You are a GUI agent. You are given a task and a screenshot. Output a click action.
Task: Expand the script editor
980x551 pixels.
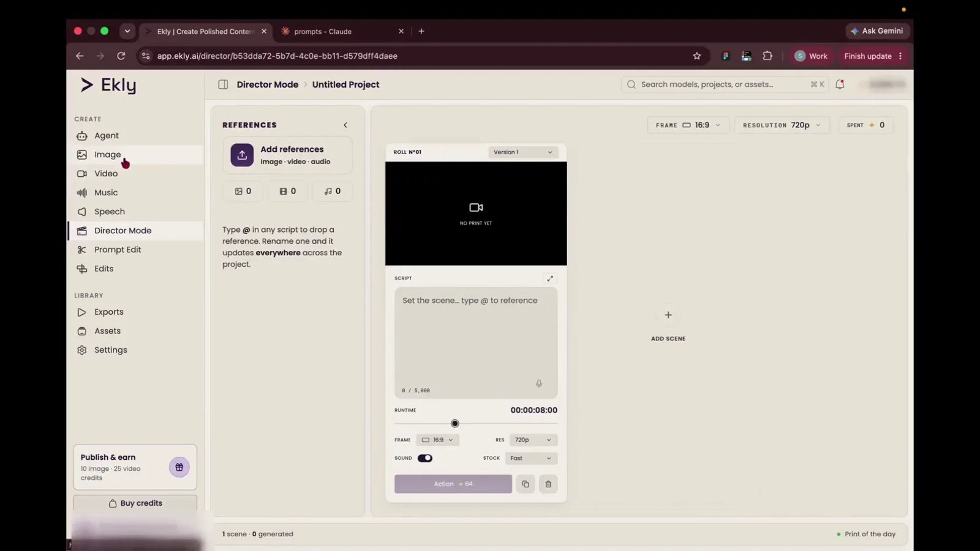coord(550,279)
